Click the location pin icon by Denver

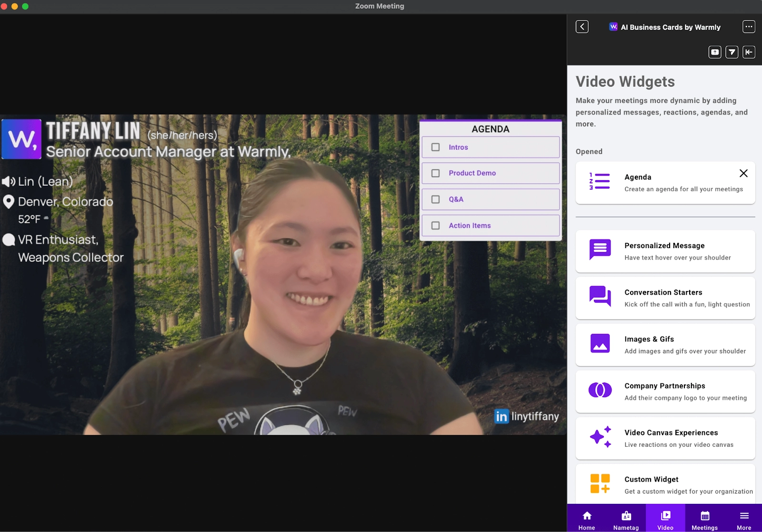[8, 202]
